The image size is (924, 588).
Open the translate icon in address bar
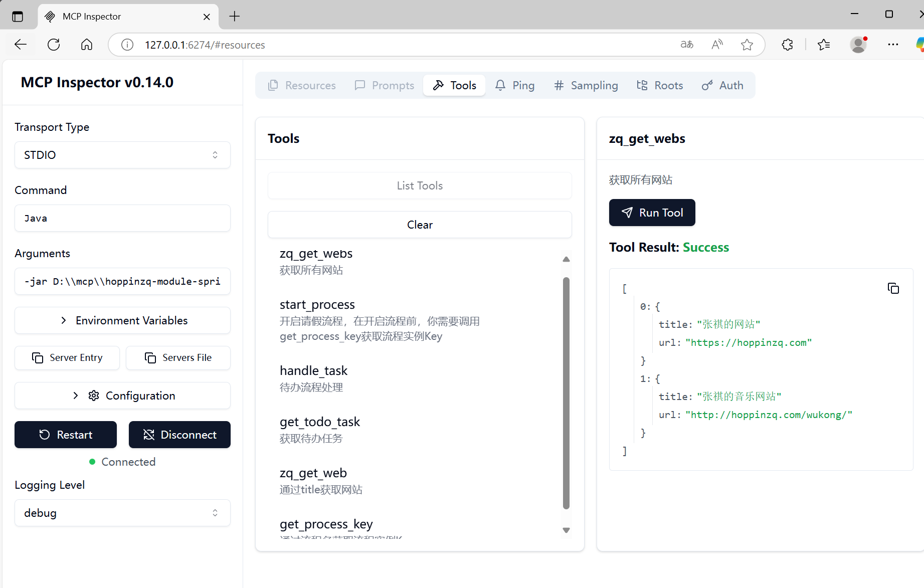pyautogui.click(x=686, y=45)
